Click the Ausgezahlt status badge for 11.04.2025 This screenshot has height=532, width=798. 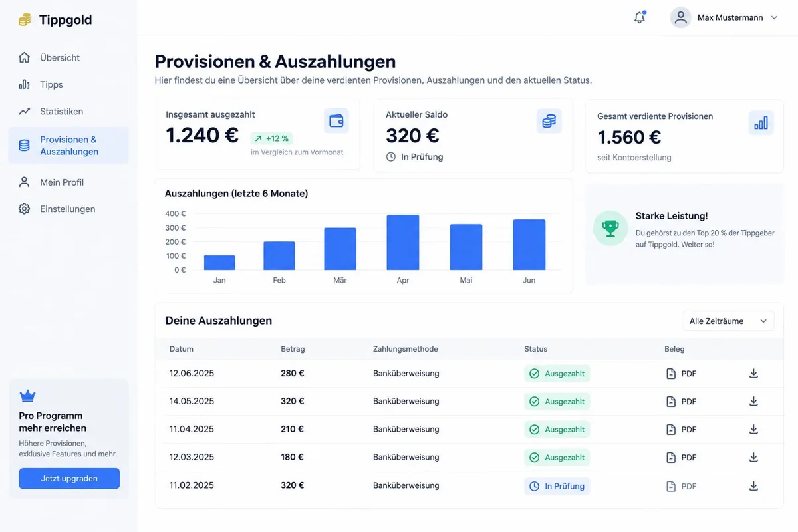click(557, 430)
